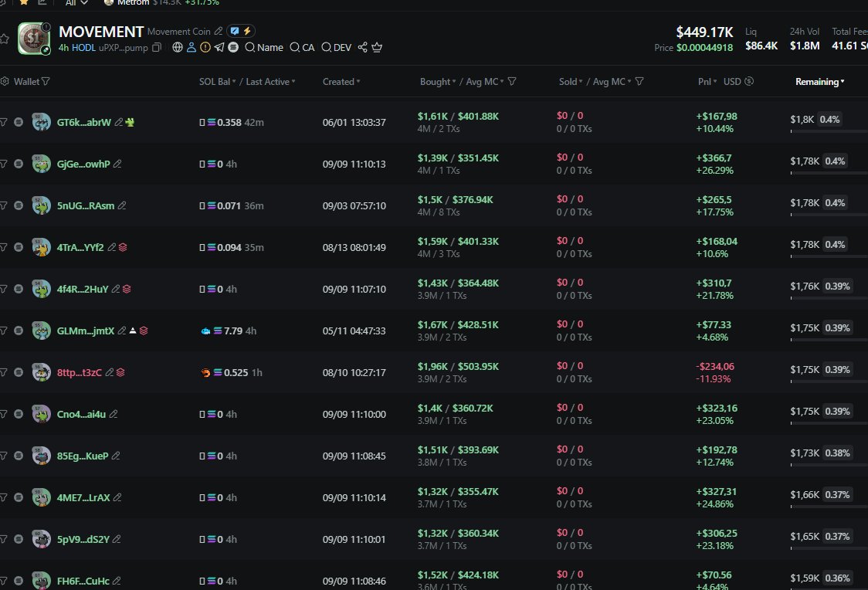868x590 pixels.
Task: Open the Wallet column filter funnel
Action: click(46, 81)
